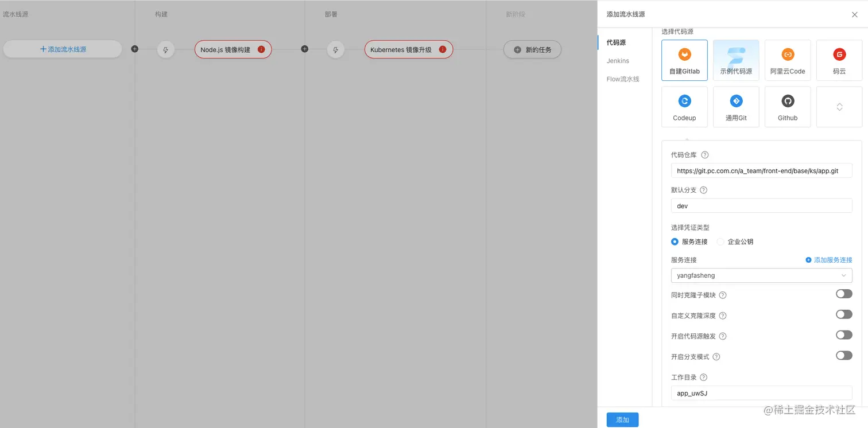Select the 自建Gitlab code source card

(x=684, y=60)
